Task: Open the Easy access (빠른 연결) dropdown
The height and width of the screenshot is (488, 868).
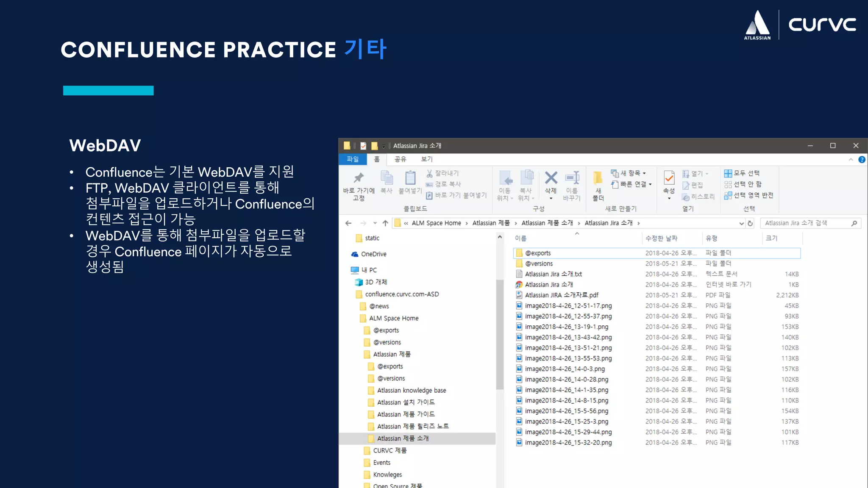Action: [631, 184]
